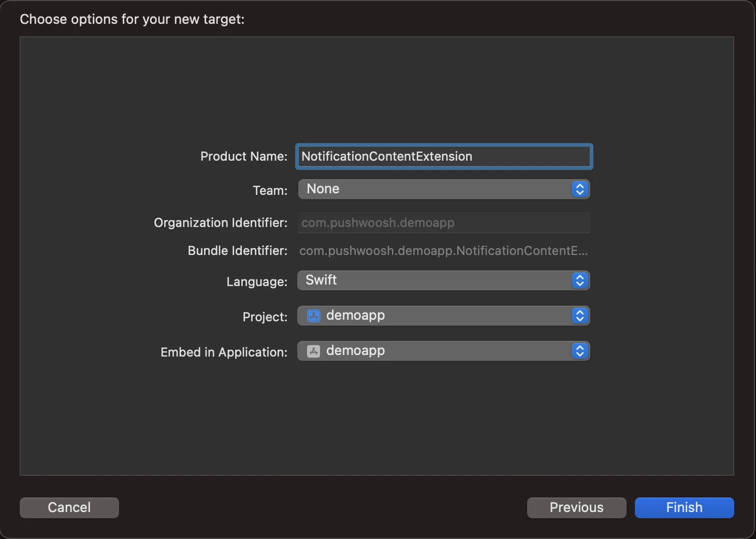Click the 'Product Name:' label

click(244, 157)
